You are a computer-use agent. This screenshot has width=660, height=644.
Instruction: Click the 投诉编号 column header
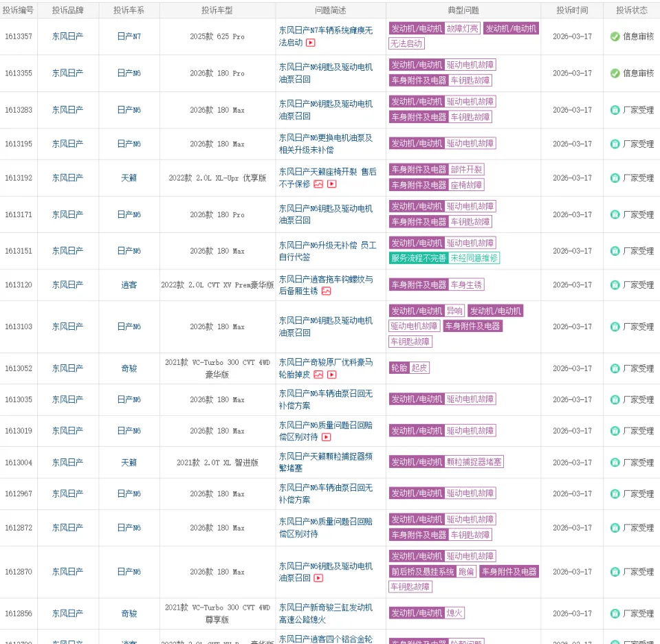(18, 10)
